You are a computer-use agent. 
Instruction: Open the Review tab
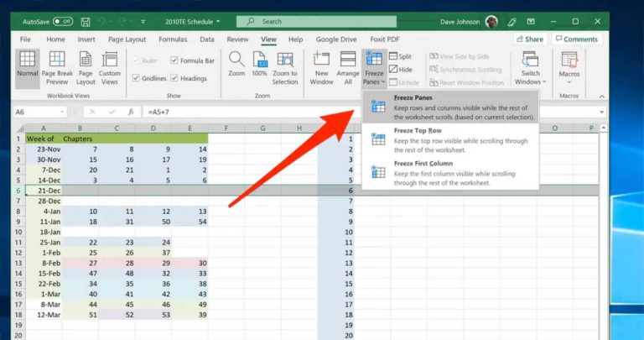(x=237, y=39)
